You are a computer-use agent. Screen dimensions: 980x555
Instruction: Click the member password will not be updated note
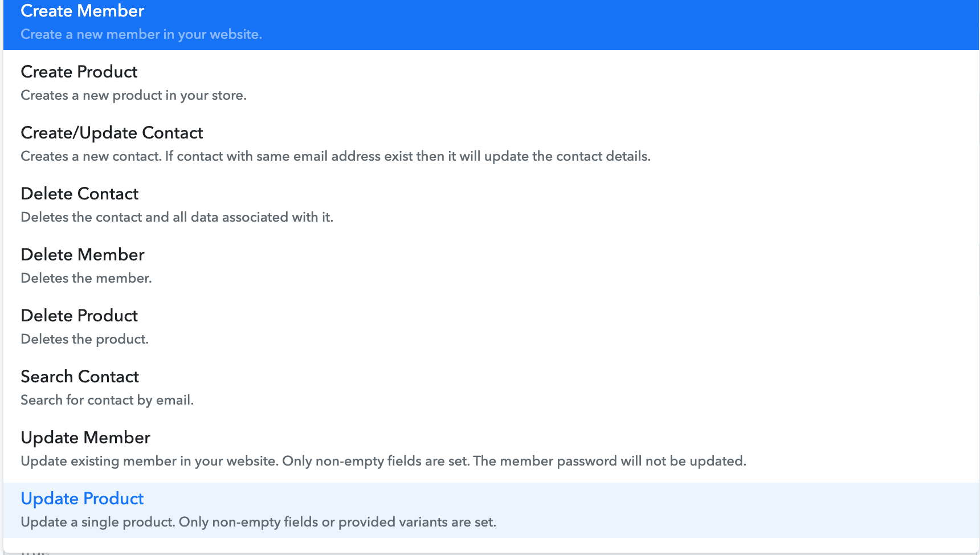point(610,461)
